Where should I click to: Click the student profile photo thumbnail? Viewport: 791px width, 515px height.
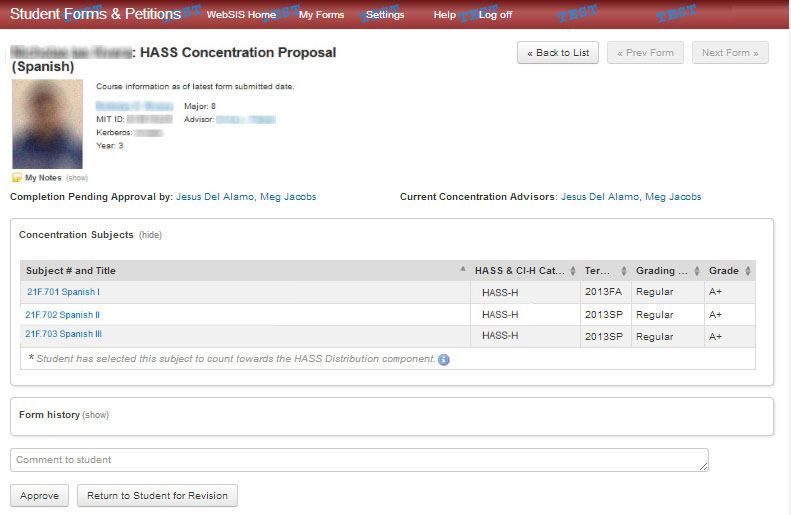point(47,124)
